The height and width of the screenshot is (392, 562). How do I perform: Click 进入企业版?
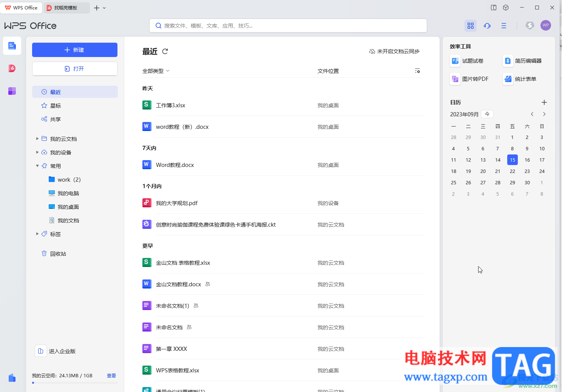click(x=56, y=351)
